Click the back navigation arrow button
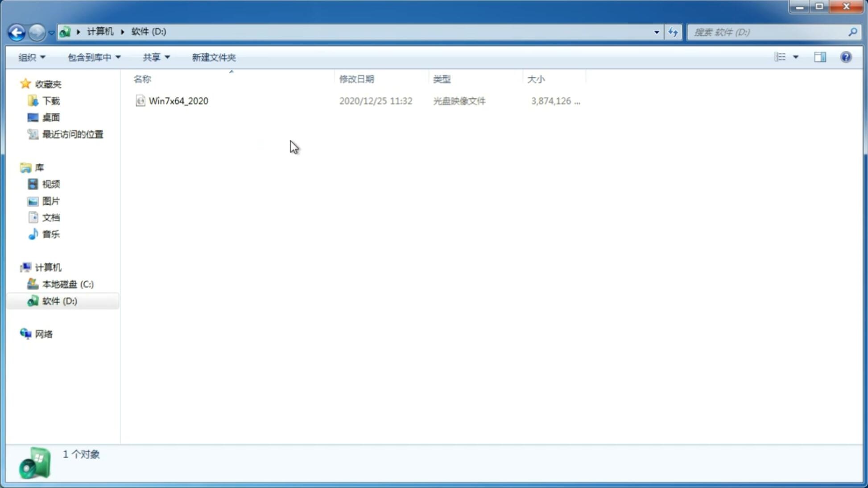Image resolution: width=868 pixels, height=488 pixels. tap(16, 32)
